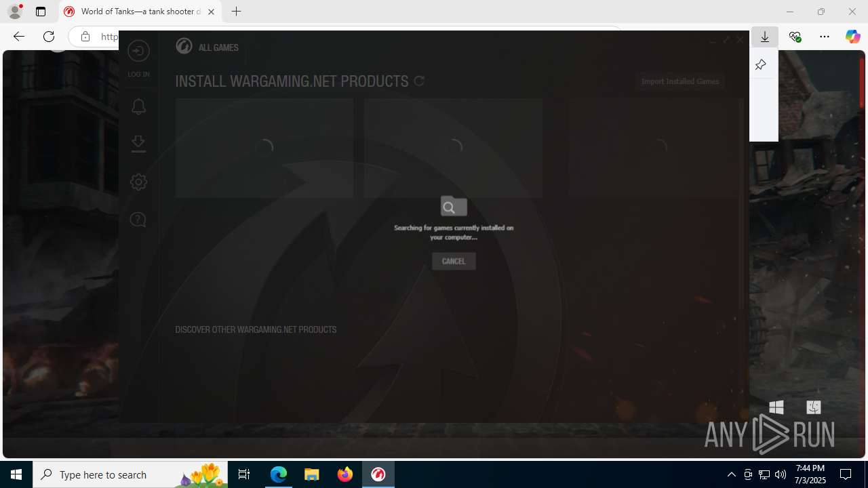
Task: Open the taskbar clock and date
Action: point(810,474)
